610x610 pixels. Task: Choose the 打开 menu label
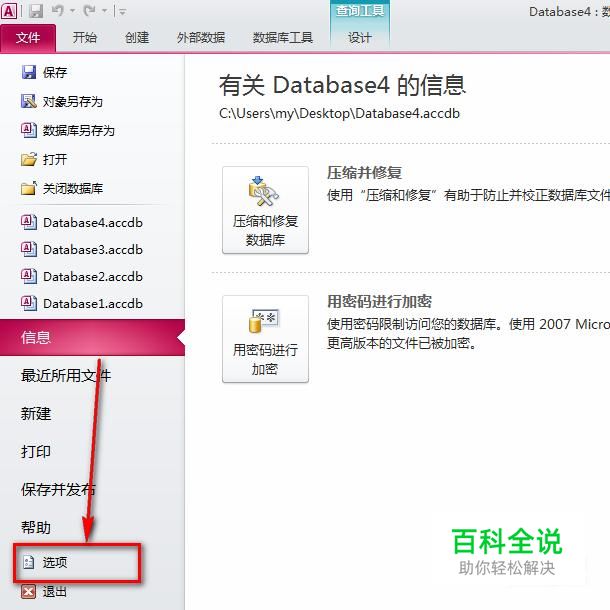[x=55, y=159]
